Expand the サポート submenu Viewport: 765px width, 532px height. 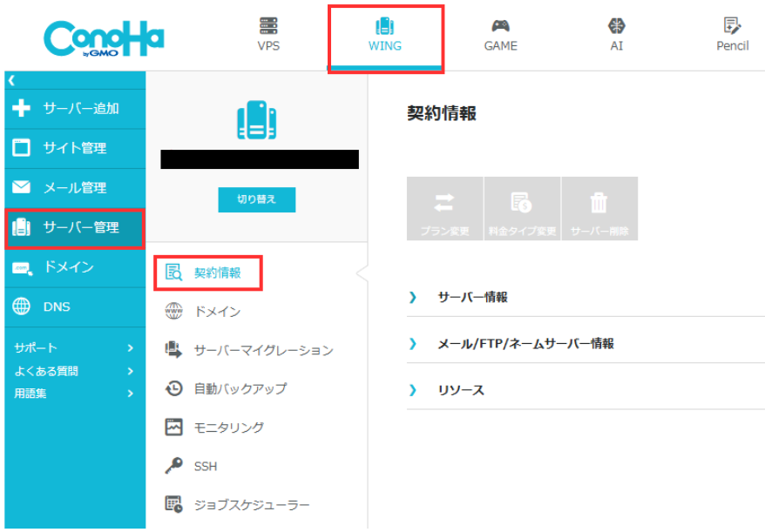point(74,347)
